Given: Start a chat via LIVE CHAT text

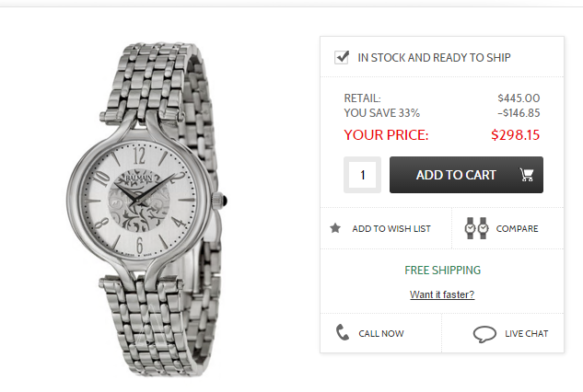Looking at the screenshot, I should point(526,334).
